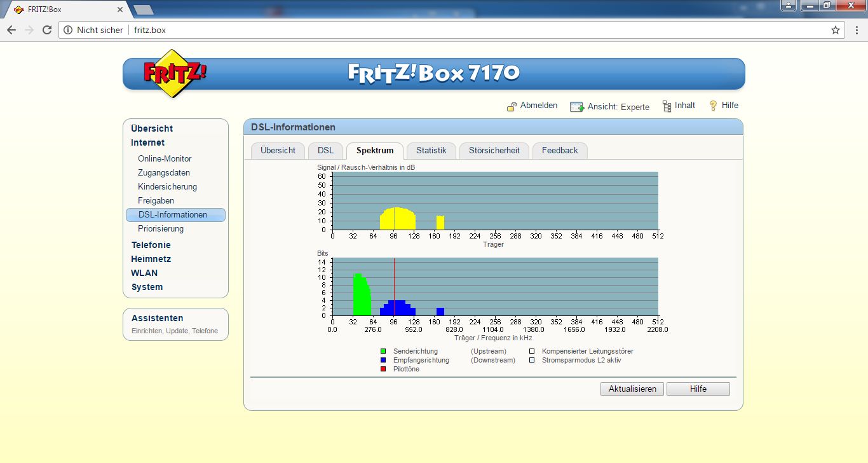Click Ansicht: Experte link
Screen dimensions: 868x463
(618, 107)
